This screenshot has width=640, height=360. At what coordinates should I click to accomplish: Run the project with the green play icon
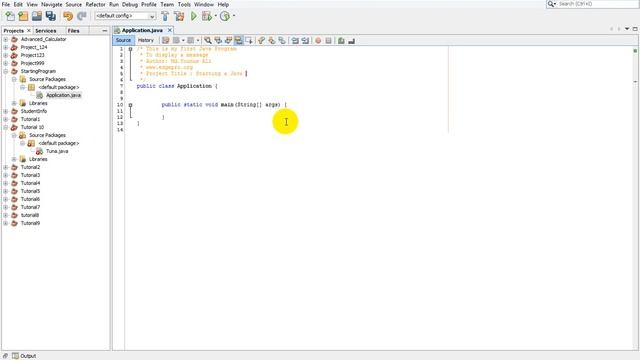[x=194, y=16]
